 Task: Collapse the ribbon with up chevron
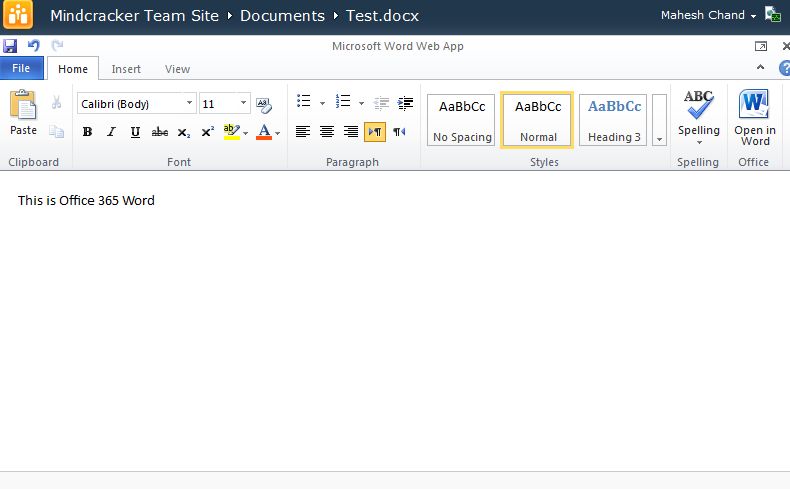(760, 67)
